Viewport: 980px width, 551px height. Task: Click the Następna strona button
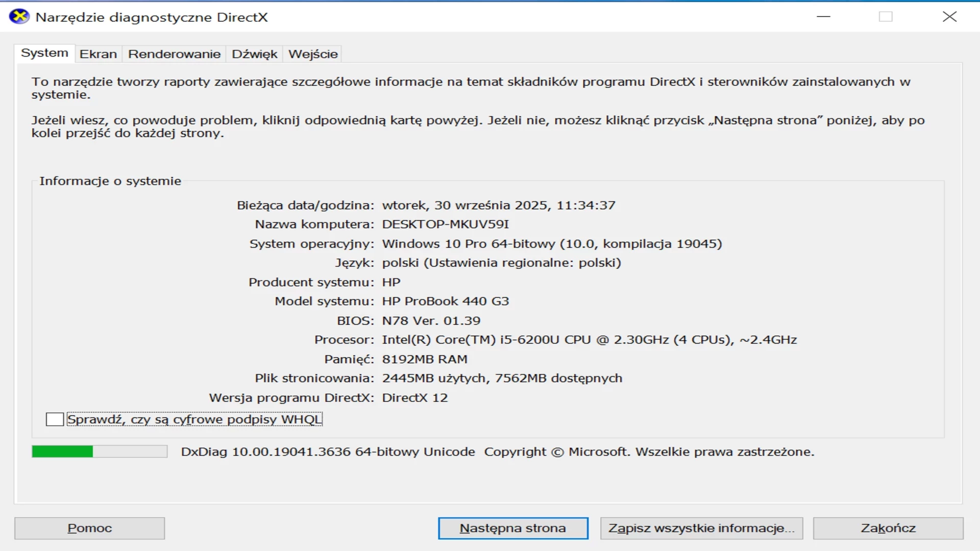tap(513, 528)
